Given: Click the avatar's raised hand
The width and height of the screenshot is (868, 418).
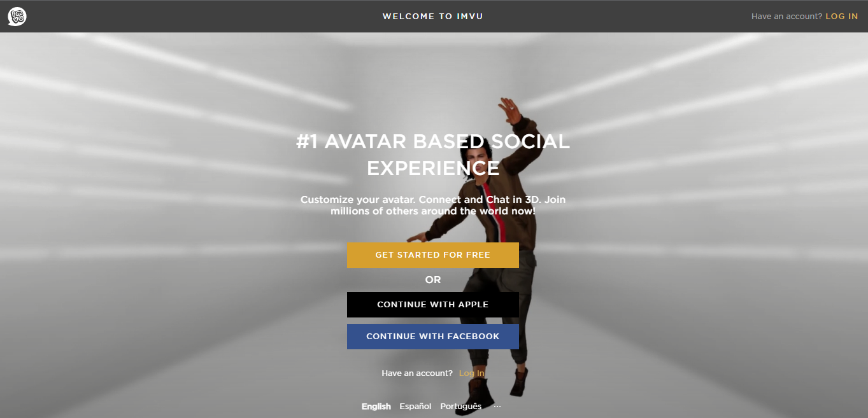Looking at the screenshot, I should coord(508,108).
